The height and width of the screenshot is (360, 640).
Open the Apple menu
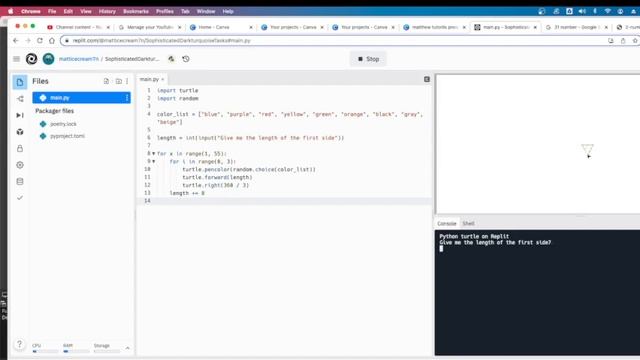click(10, 11)
